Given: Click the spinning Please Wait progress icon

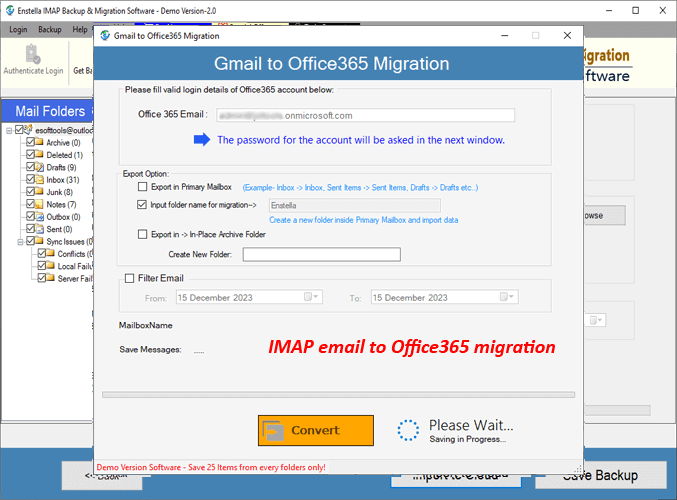Looking at the screenshot, I should [x=408, y=430].
